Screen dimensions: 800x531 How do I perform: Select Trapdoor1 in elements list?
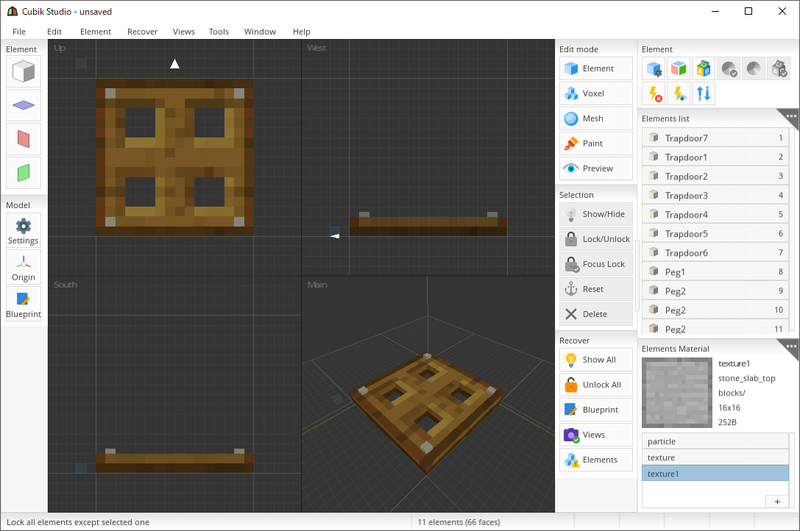click(715, 157)
